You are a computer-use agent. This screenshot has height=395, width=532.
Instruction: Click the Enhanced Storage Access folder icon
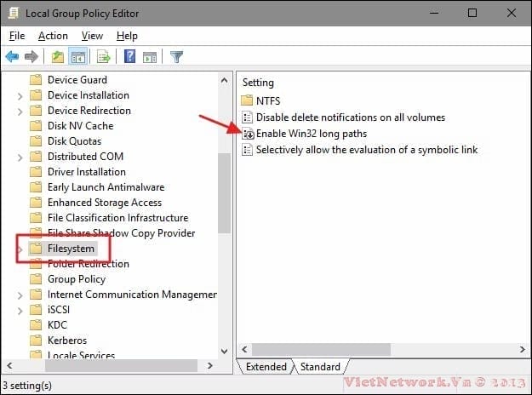36,203
